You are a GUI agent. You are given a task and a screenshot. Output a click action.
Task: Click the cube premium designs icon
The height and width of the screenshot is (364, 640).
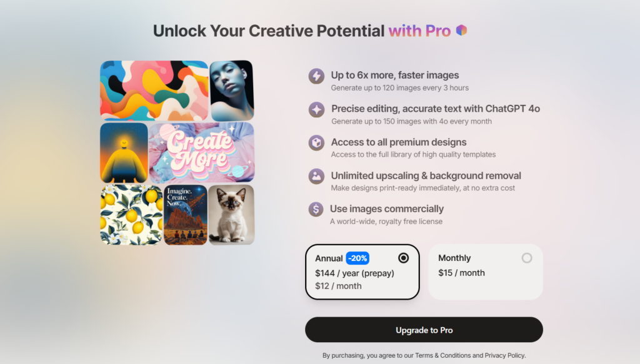click(316, 143)
